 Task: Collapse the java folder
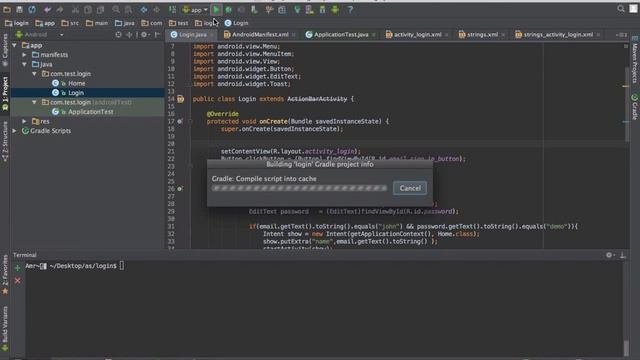24,64
